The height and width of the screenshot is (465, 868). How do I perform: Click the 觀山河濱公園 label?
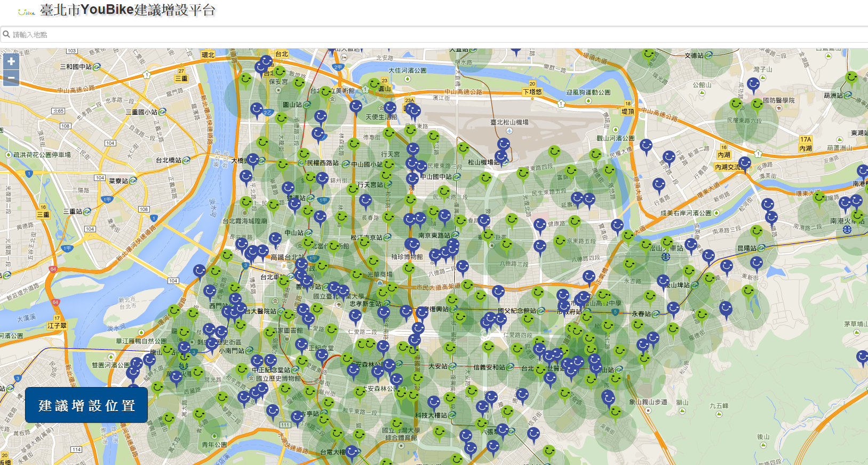click(615, 138)
